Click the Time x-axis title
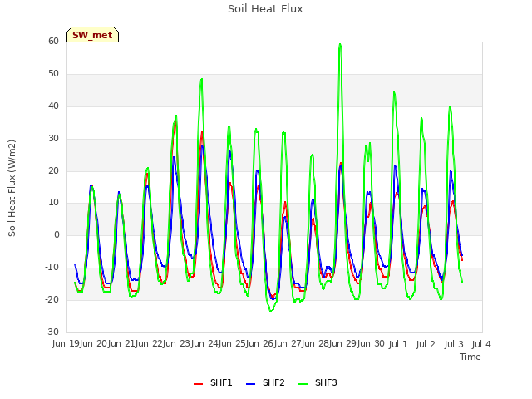This screenshot has width=532, height=399. click(470, 357)
